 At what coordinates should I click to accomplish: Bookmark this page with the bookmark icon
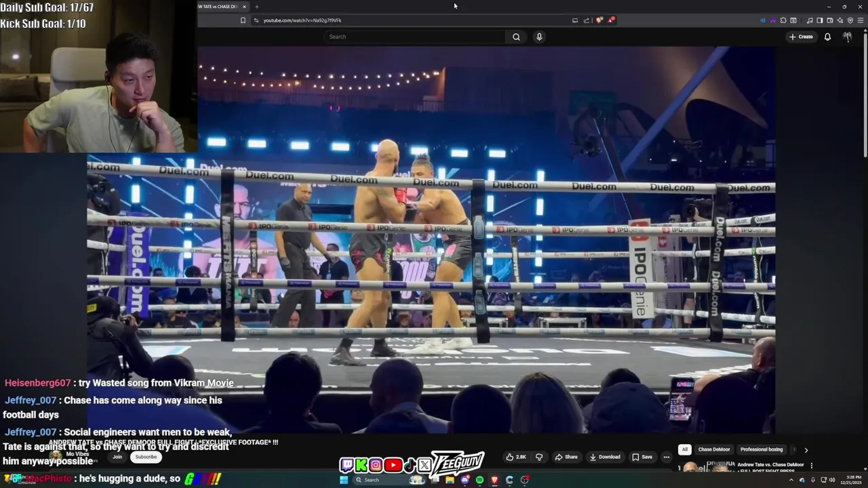tap(243, 20)
